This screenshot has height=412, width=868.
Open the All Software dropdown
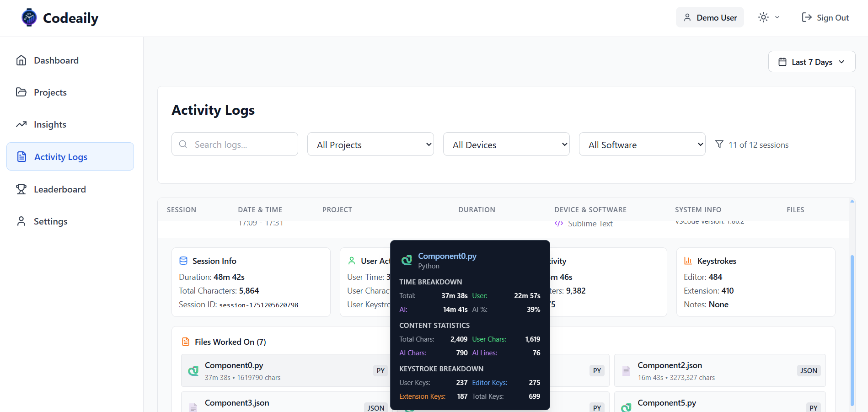coord(642,144)
